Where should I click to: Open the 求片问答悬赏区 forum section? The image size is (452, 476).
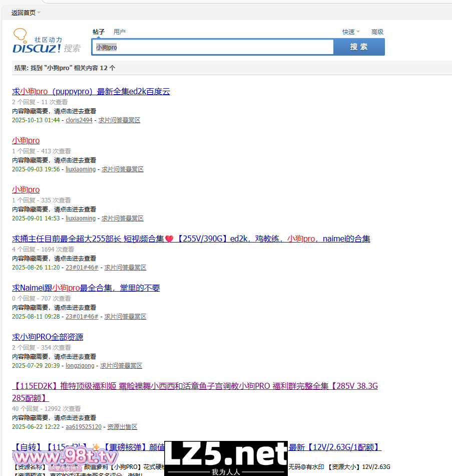point(120,120)
